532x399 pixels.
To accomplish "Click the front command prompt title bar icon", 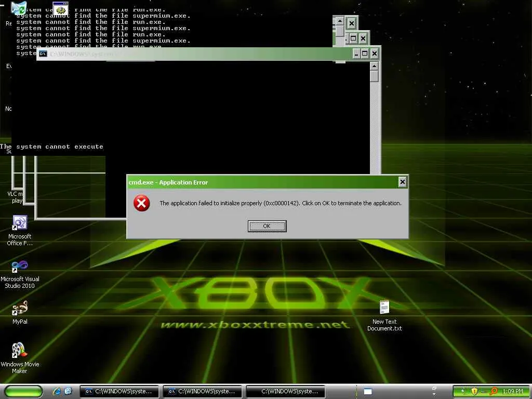I will (x=43, y=54).
